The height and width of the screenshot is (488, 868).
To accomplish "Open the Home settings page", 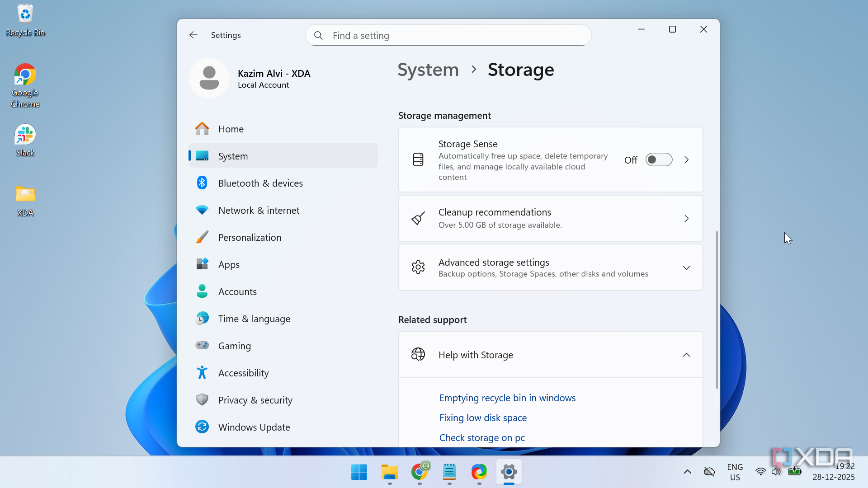I will (x=283, y=129).
